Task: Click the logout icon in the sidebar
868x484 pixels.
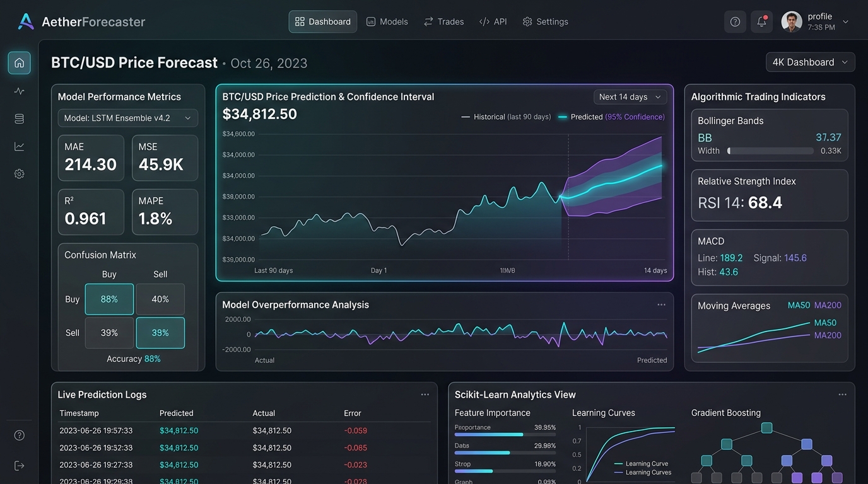Action: pos(20,466)
